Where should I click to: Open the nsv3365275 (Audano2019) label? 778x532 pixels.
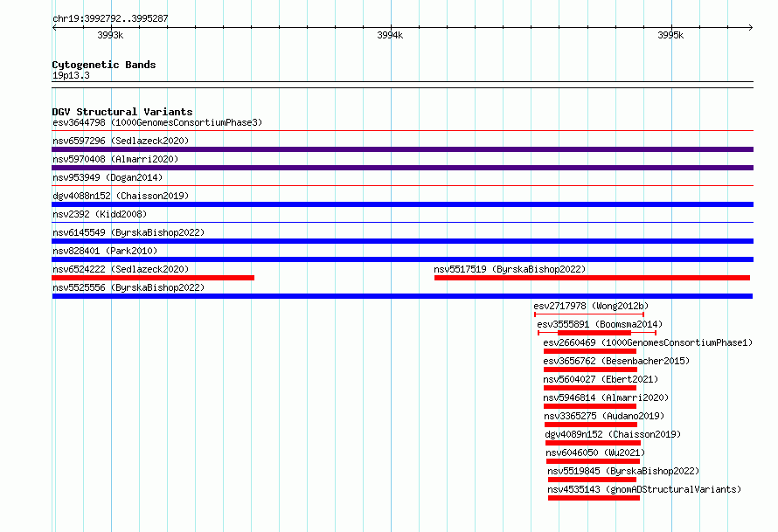pos(604,416)
